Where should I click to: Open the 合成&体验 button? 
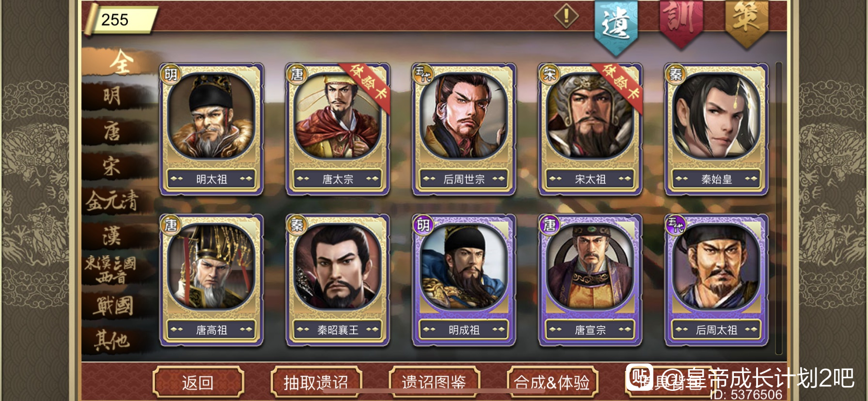[x=552, y=383]
